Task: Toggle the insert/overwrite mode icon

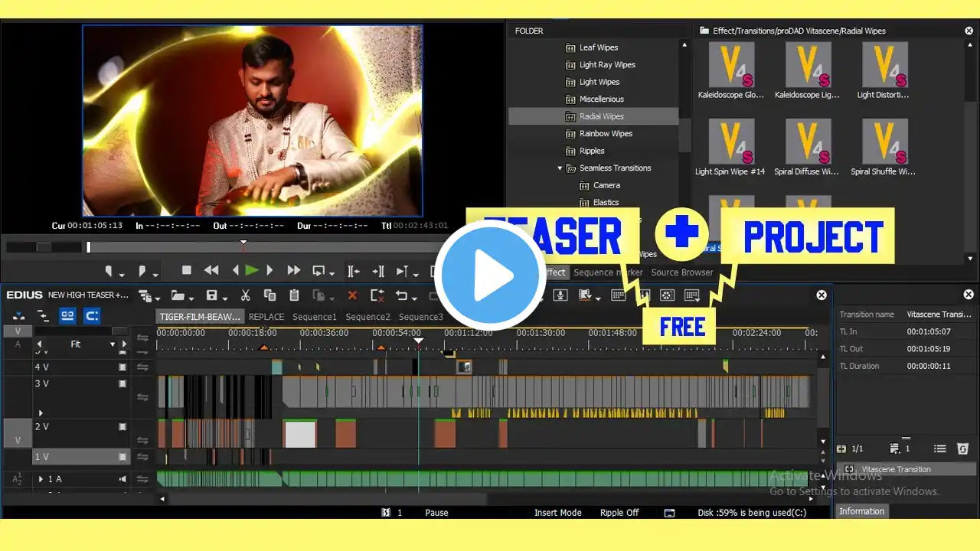Action: (44, 315)
